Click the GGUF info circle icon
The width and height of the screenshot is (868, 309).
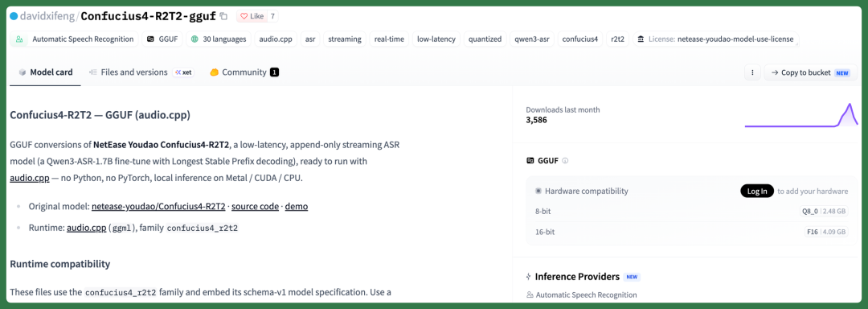pos(565,161)
